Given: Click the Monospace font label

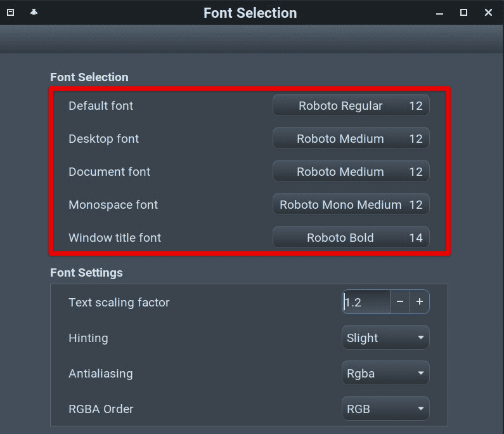Looking at the screenshot, I should click(113, 205).
